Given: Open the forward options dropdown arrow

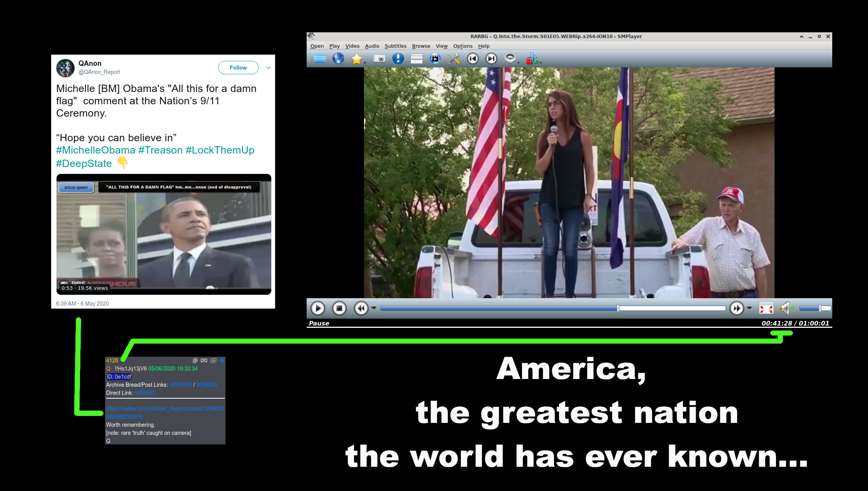Looking at the screenshot, I should 749,308.
